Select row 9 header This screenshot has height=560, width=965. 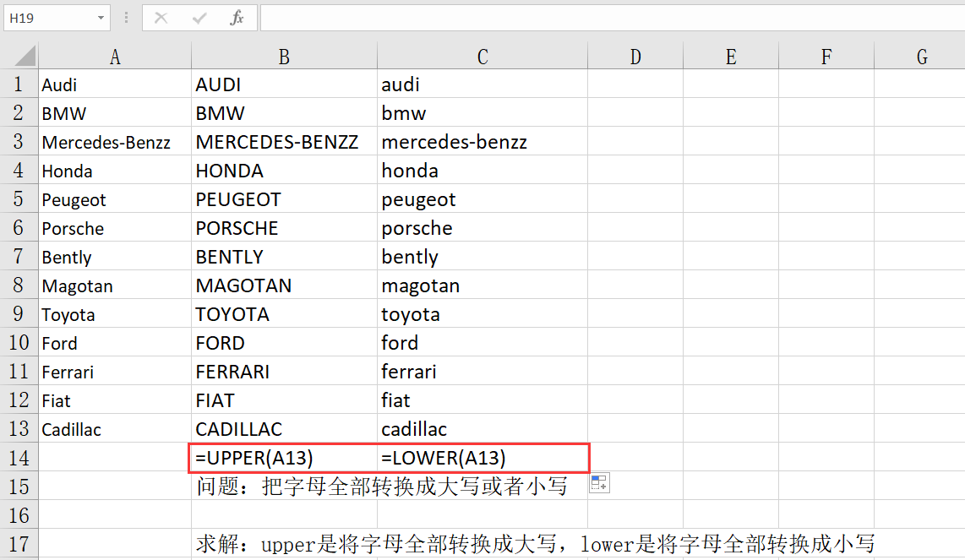tap(19, 314)
